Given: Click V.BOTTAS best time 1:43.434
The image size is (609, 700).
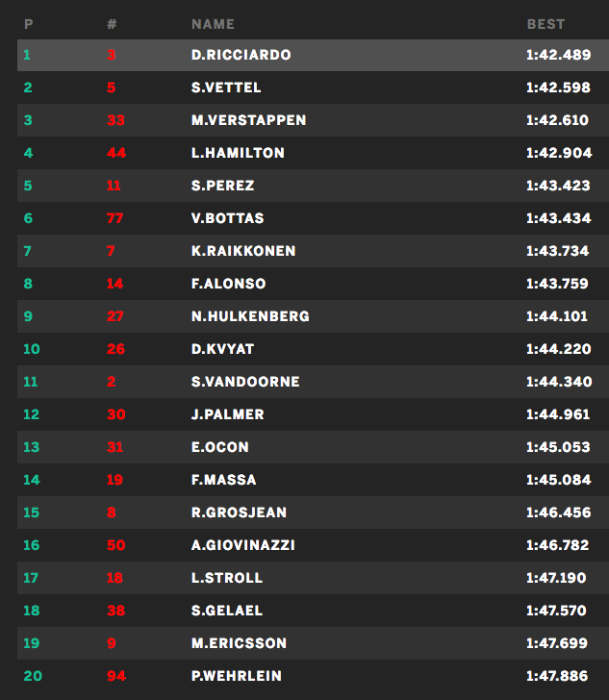Looking at the screenshot, I should (558, 218).
